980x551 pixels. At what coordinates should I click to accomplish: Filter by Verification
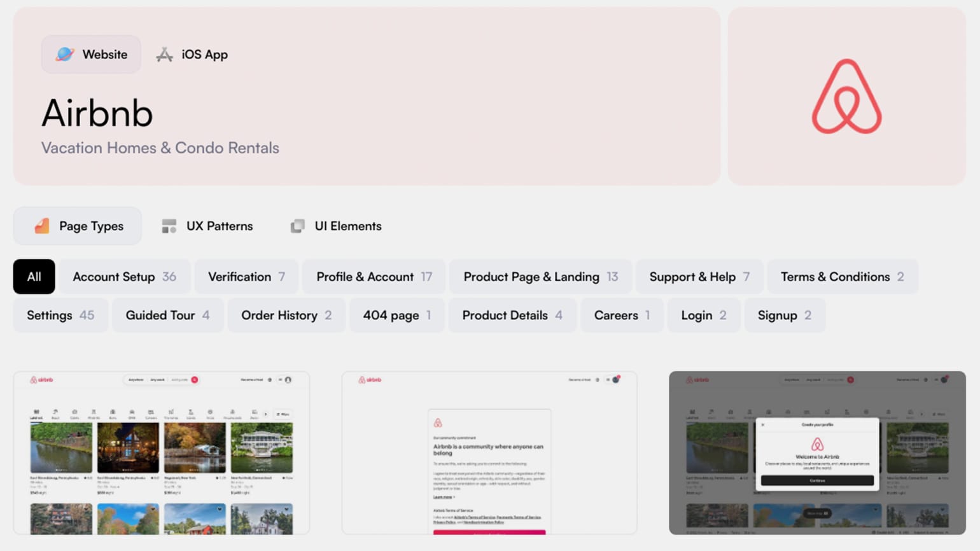tap(246, 276)
